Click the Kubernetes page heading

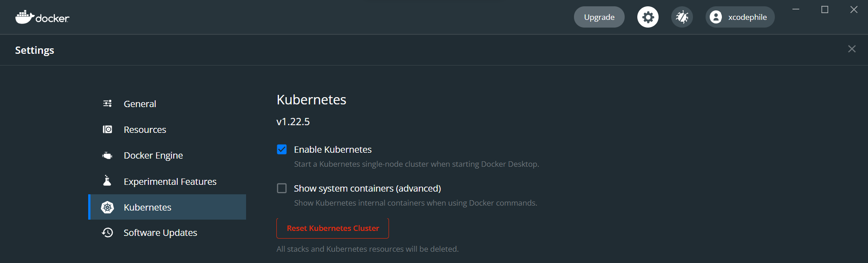point(311,100)
